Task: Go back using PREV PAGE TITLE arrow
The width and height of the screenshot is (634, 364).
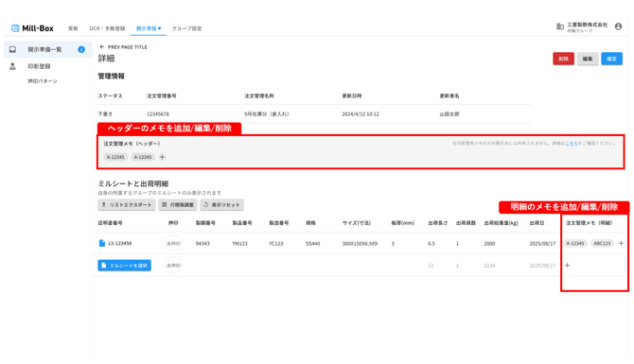Action: pyautogui.click(x=102, y=47)
